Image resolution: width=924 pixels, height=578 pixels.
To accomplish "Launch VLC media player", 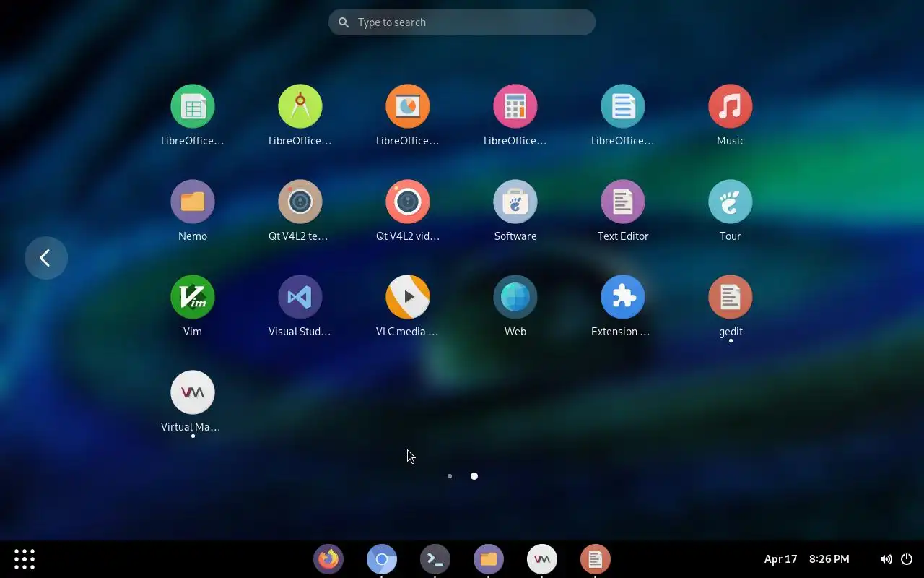I will (x=408, y=297).
